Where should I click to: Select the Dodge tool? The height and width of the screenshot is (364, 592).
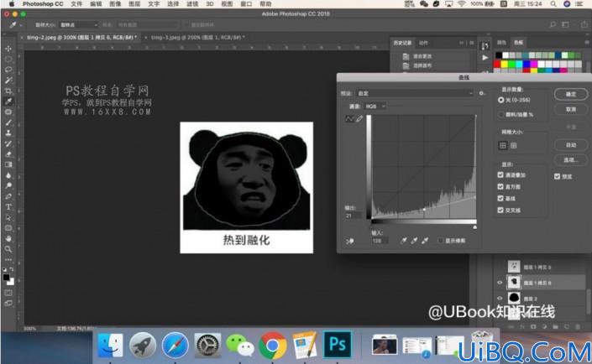pyautogui.click(x=8, y=185)
